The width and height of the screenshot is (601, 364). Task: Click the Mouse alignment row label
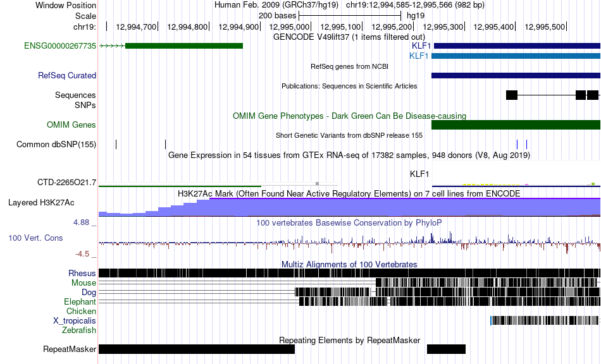(84, 283)
